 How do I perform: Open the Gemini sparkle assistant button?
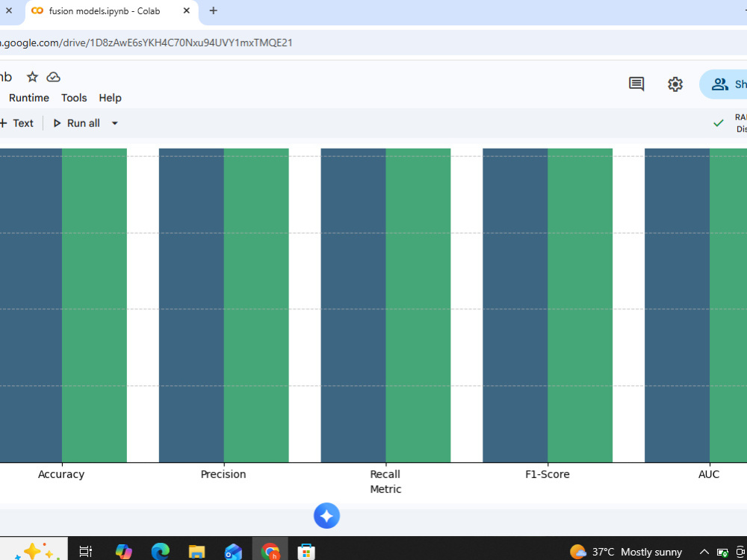[327, 516]
